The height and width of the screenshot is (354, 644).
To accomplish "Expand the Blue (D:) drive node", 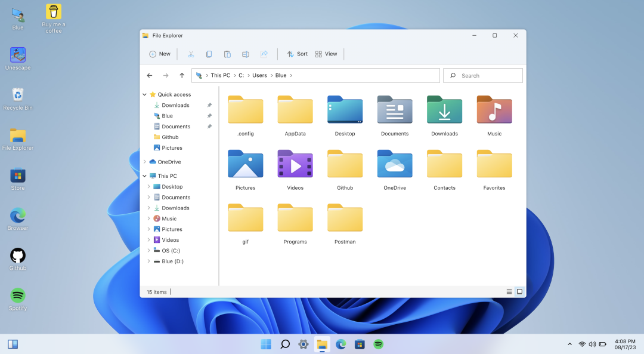I will click(x=148, y=261).
